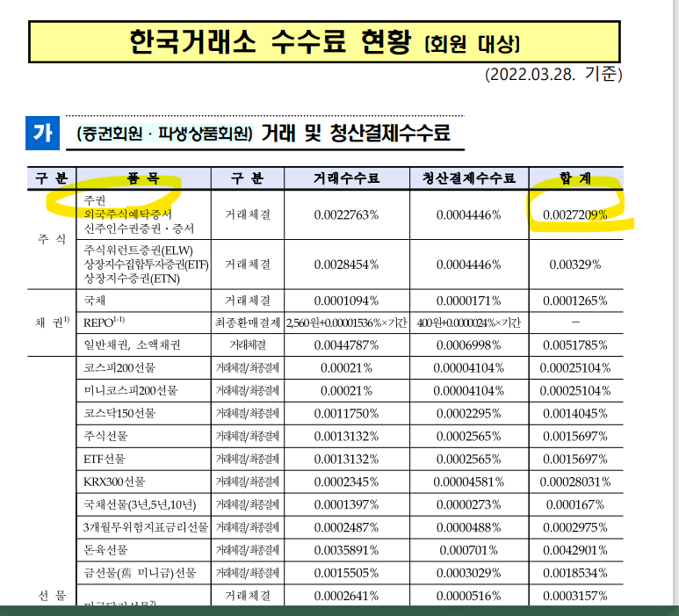Screen dimensions: 679x616
Task: Click '3개월무위험지표금리선물' row label
Action: pyautogui.click(x=146, y=527)
